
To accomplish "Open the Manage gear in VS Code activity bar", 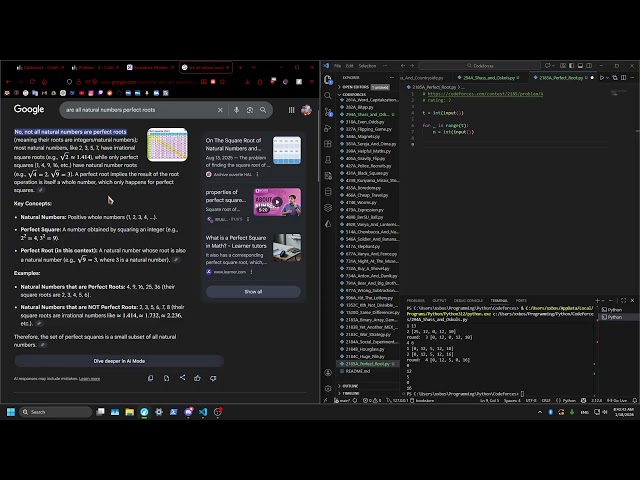I will [328, 388].
